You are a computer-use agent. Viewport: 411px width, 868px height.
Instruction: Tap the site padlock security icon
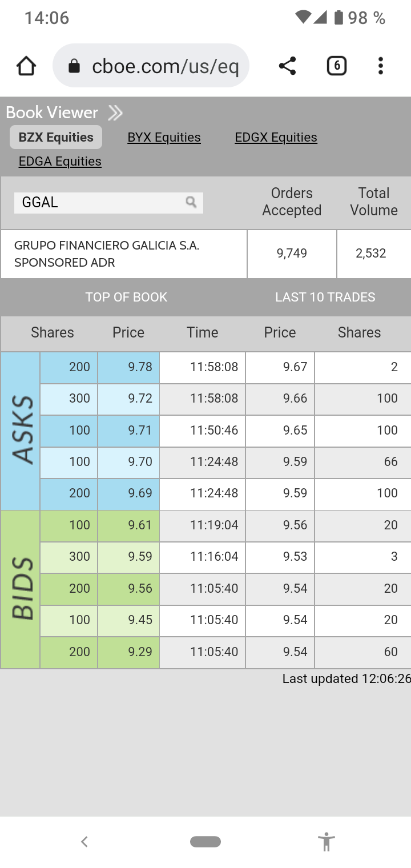coord(74,67)
